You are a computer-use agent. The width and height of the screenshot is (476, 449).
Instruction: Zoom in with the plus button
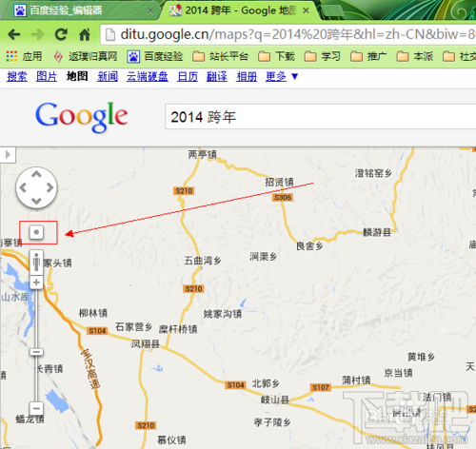click(x=36, y=283)
